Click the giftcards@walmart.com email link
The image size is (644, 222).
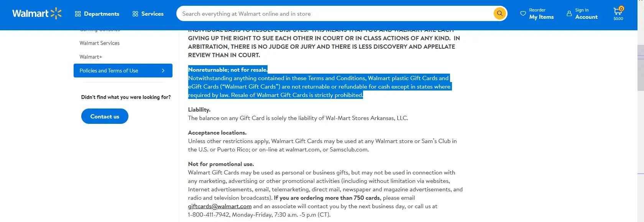click(x=220, y=206)
